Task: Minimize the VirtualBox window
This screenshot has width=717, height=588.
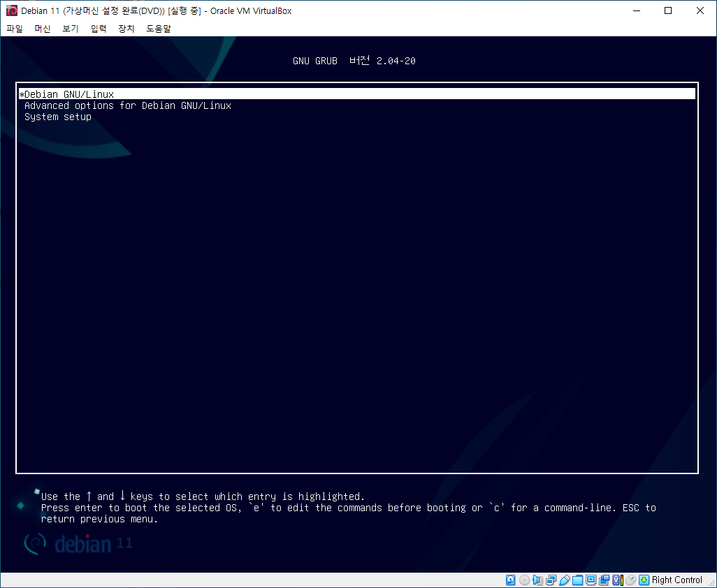Action: [x=637, y=10]
